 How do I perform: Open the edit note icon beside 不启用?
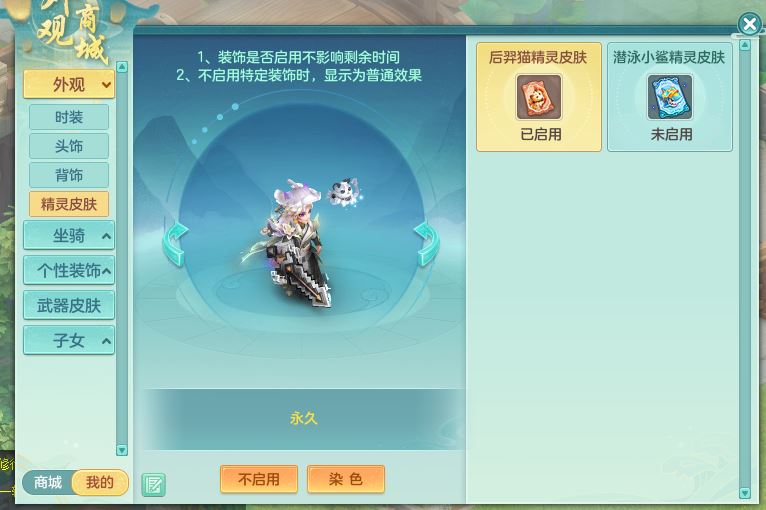pos(153,485)
